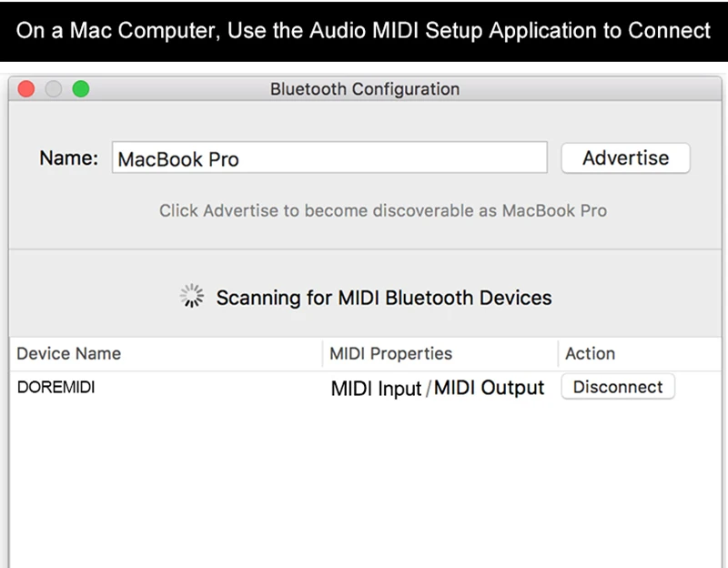Click divider between Device Name and MIDI Properties
The width and height of the screenshot is (728, 568).
pos(323,354)
